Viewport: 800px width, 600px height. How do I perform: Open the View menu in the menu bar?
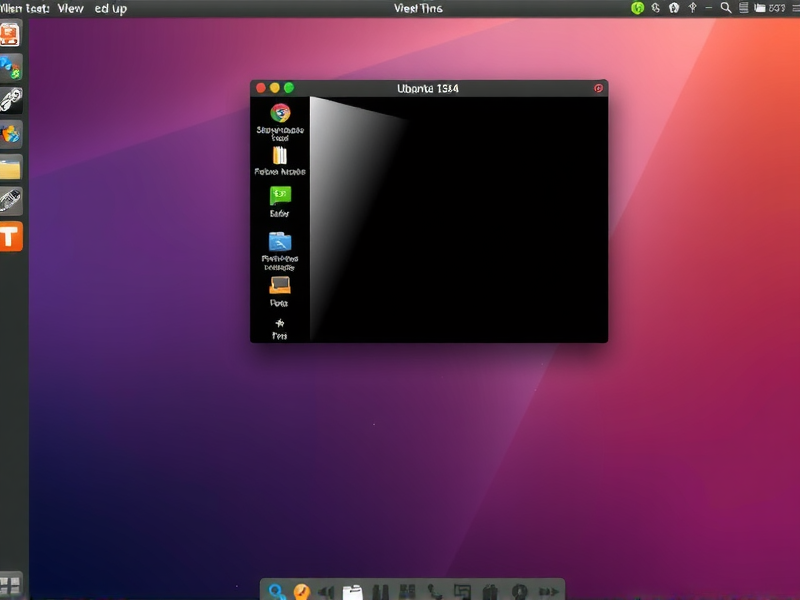[x=69, y=8]
